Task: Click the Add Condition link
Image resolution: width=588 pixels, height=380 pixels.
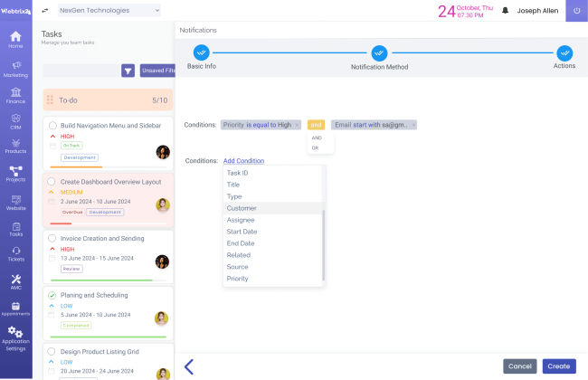Action: tap(243, 160)
